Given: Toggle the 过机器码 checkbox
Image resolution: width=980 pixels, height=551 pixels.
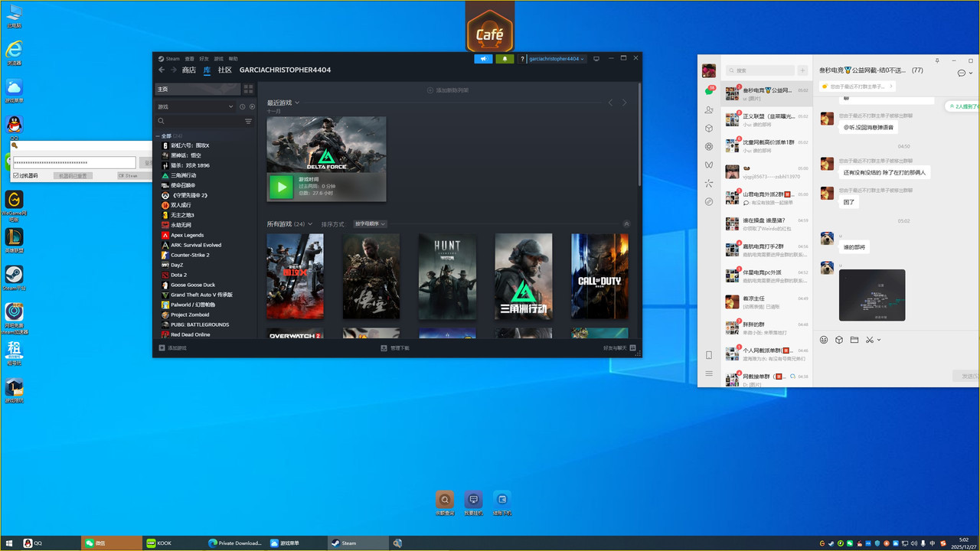Looking at the screenshot, I should 16,175.
